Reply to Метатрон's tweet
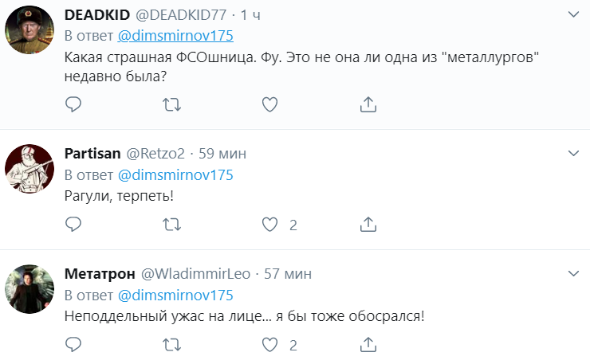The height and width of the screenshot is (364, 590). click(73, 345)
